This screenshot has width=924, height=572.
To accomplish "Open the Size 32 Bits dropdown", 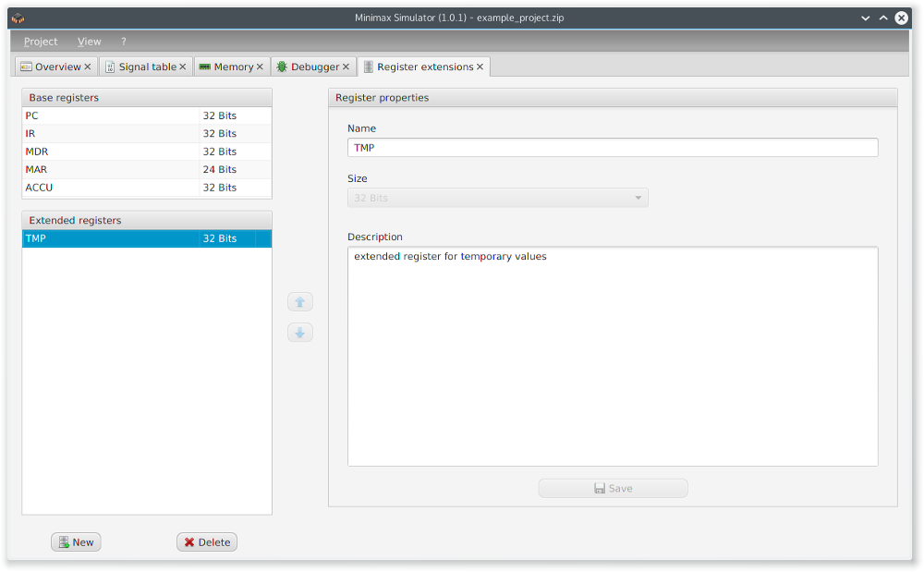I will [498, 198].
